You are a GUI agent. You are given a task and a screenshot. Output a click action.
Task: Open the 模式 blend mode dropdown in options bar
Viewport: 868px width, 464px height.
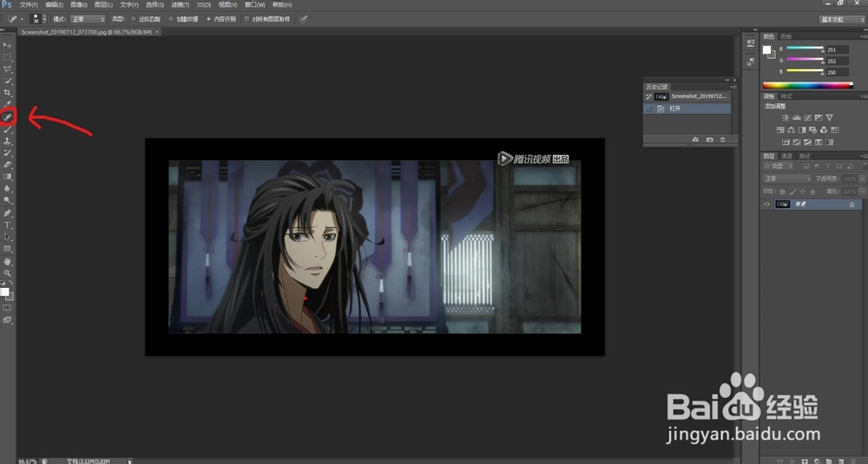click(88, 19)
